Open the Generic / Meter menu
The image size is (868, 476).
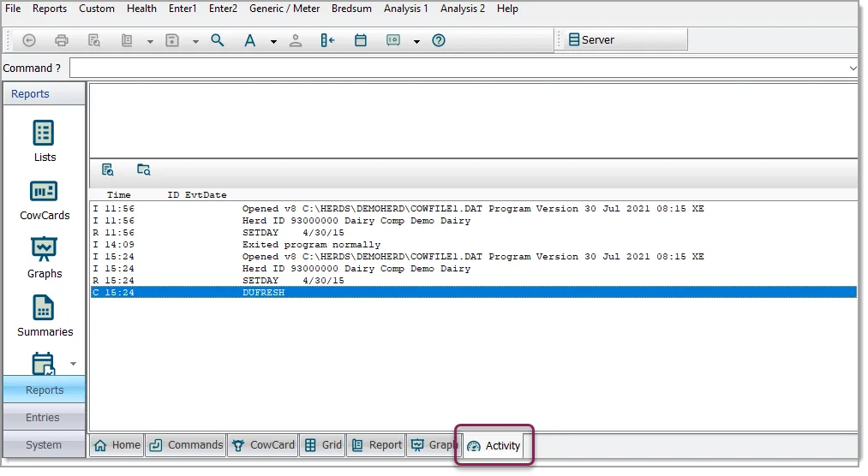coord(284,9)
